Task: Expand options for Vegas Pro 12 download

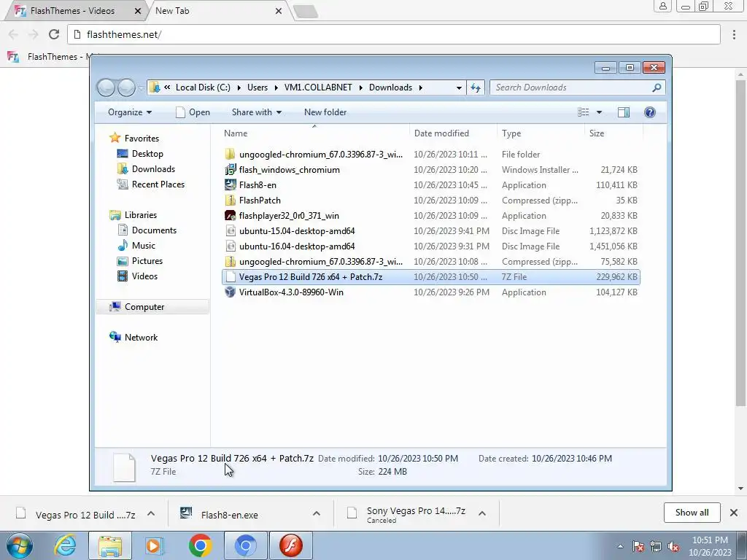Action: (x=151, y=513)
